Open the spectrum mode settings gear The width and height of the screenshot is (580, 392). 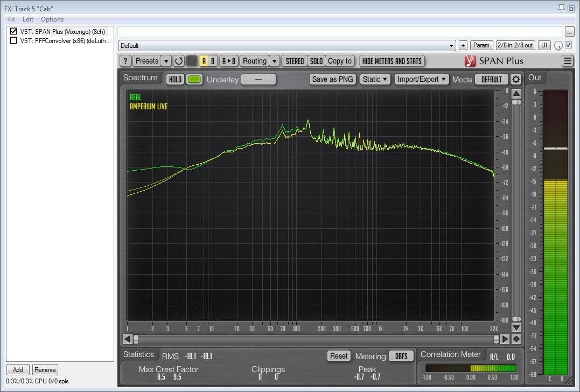pos(516,79)
